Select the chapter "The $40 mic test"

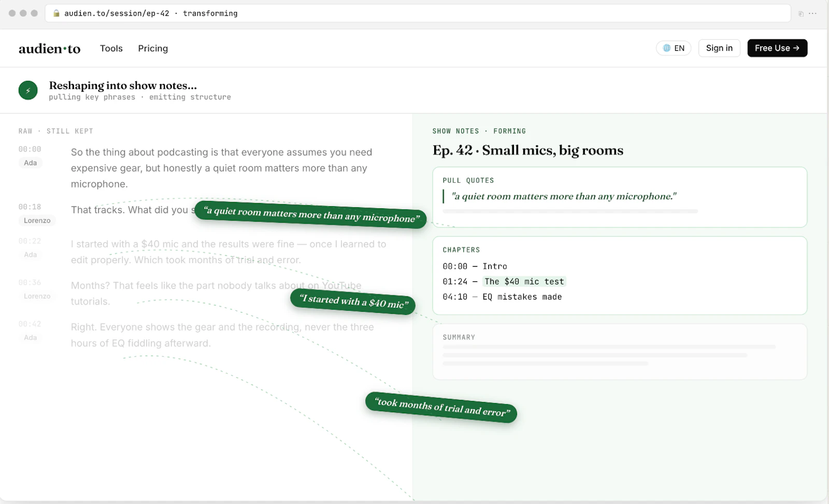(524, 282)
